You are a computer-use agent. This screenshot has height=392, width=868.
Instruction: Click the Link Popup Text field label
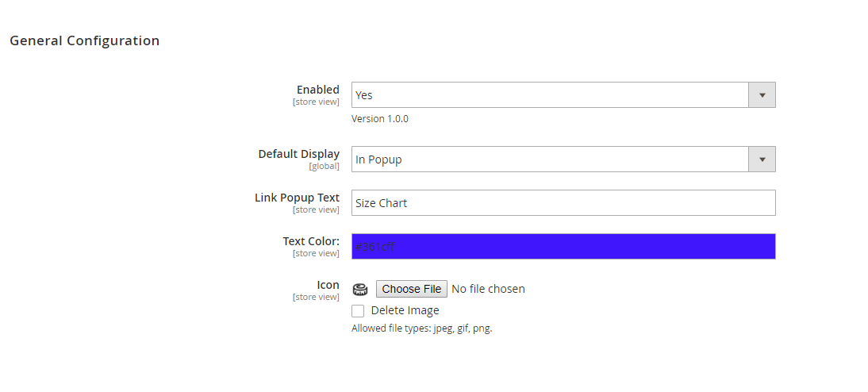pos(298,198)
